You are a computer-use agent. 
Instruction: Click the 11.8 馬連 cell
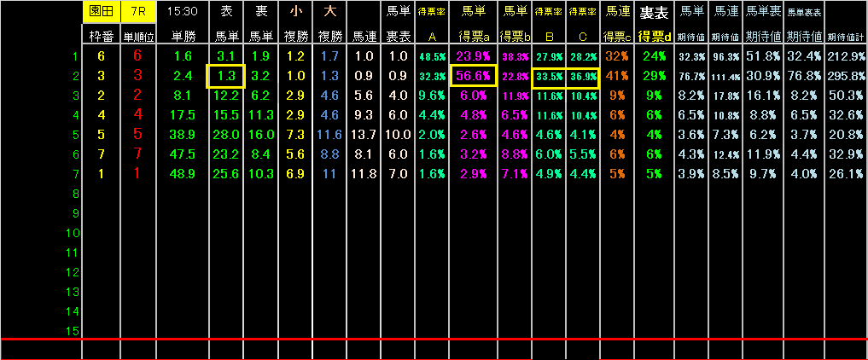tap(364, 174)
